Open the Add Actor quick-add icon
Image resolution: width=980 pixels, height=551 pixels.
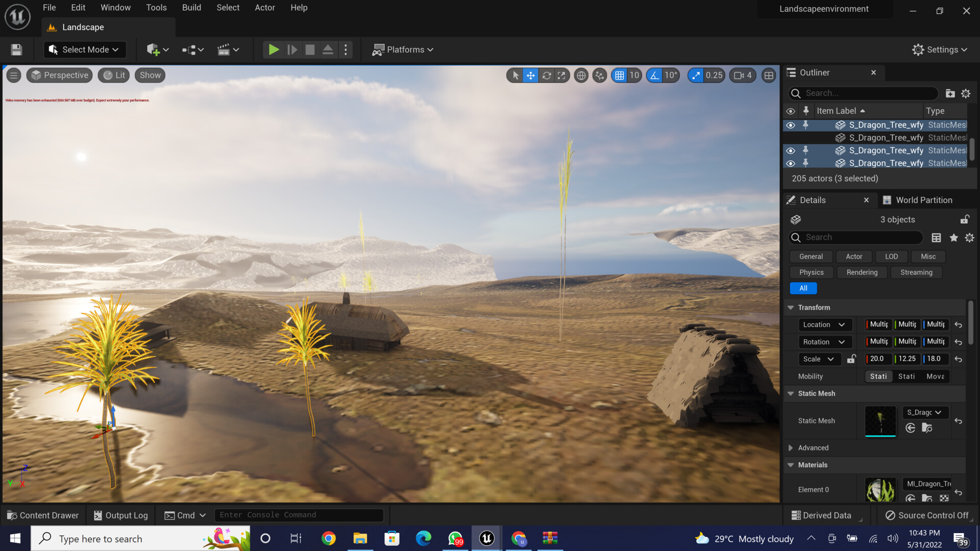(x=154, y=49)
